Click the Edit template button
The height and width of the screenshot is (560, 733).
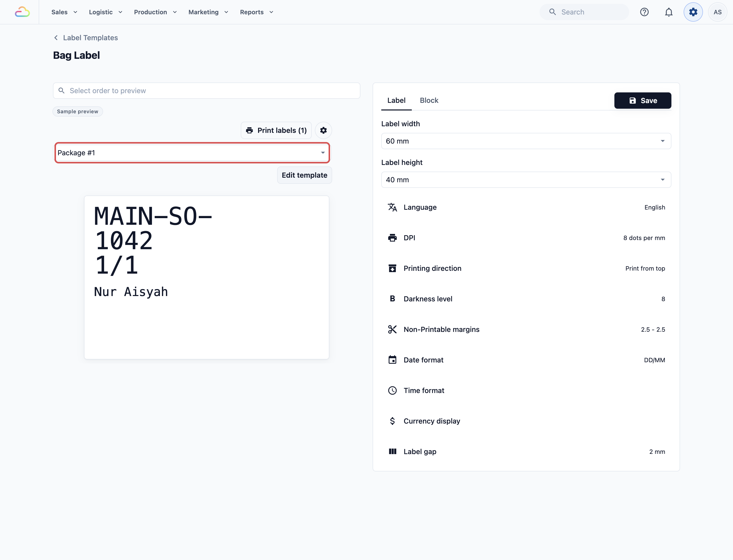pyautogui.click(x=304, y=175)
